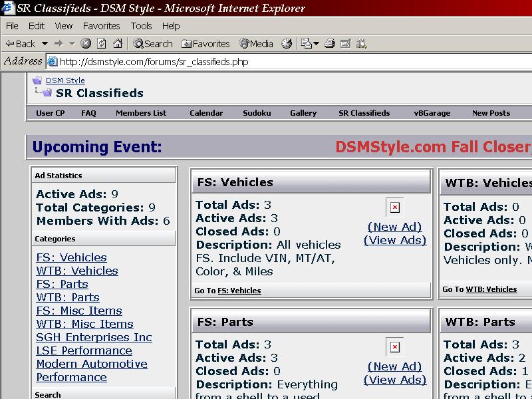This screenshot has width=532, height=399.
Task: Open the Tools menu
Action: pos(141,26)
